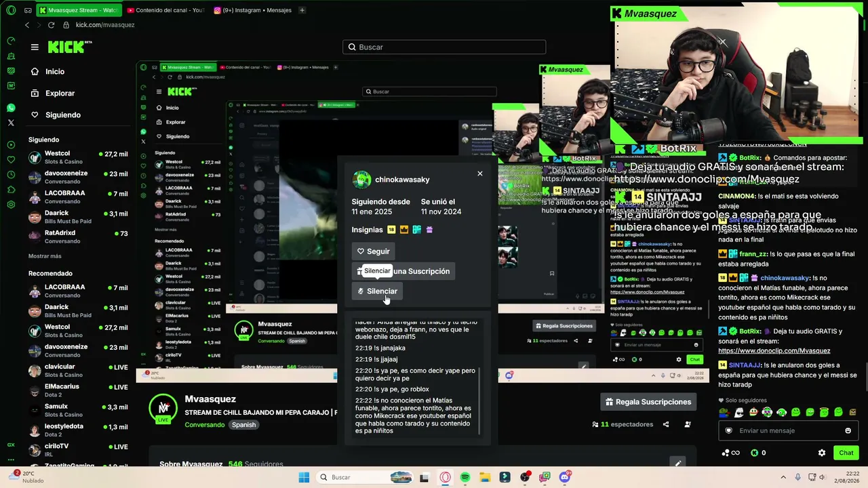Image resolution: width=868 pixels, height=488 pixels.
Task: Click the microphone icon in the system tray
Action: click(797, 477)
